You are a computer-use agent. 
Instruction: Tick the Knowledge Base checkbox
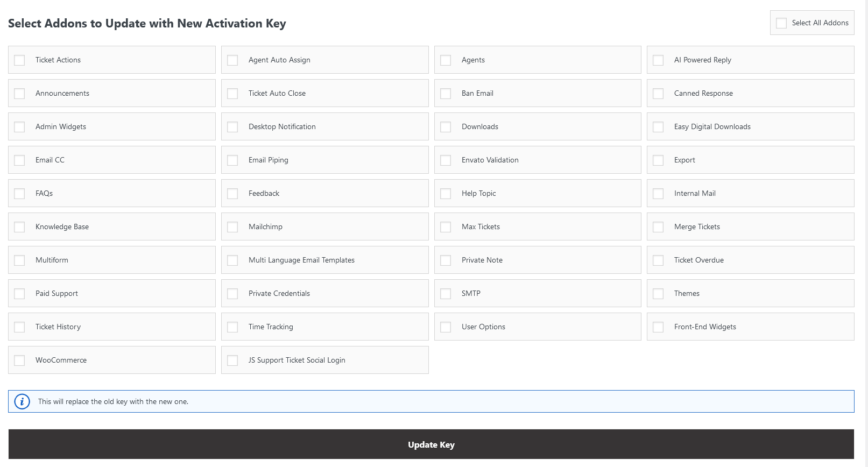point(20,227)
